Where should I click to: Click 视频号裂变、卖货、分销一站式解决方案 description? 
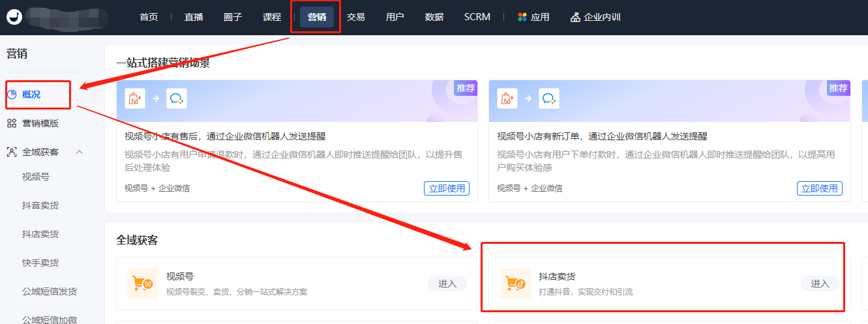click(x=237, y=292)
